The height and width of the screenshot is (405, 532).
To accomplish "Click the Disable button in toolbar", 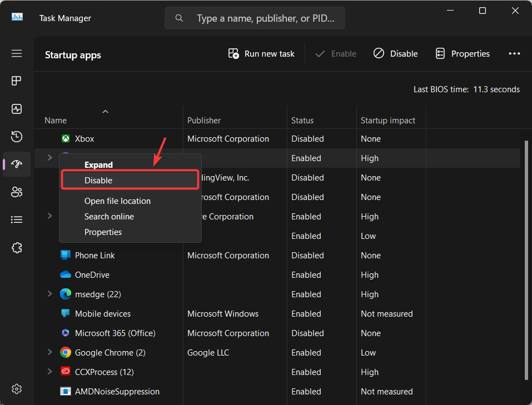I will [x=395, y=54].
